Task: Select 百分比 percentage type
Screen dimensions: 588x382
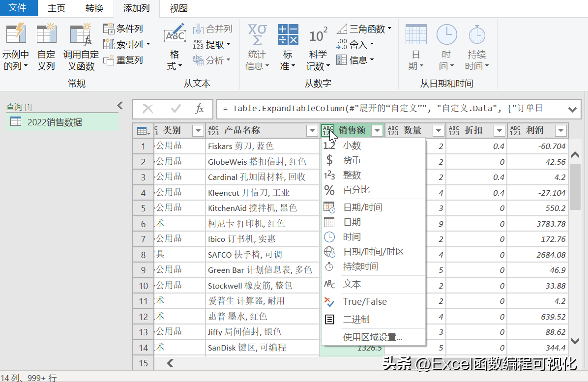Action: coord(374,190)
